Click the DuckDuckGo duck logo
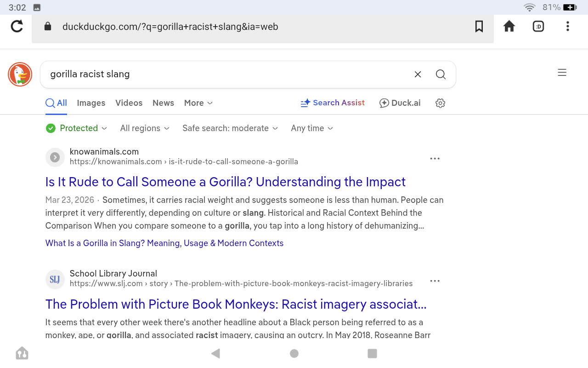Viewport: 588px width, 368px height. click(20, 74)
